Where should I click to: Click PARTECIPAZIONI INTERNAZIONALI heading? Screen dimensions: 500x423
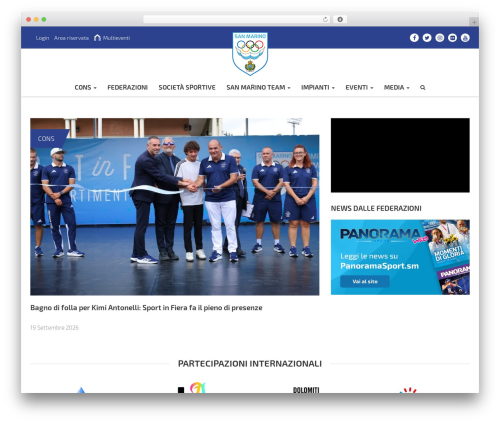[250, 364]
